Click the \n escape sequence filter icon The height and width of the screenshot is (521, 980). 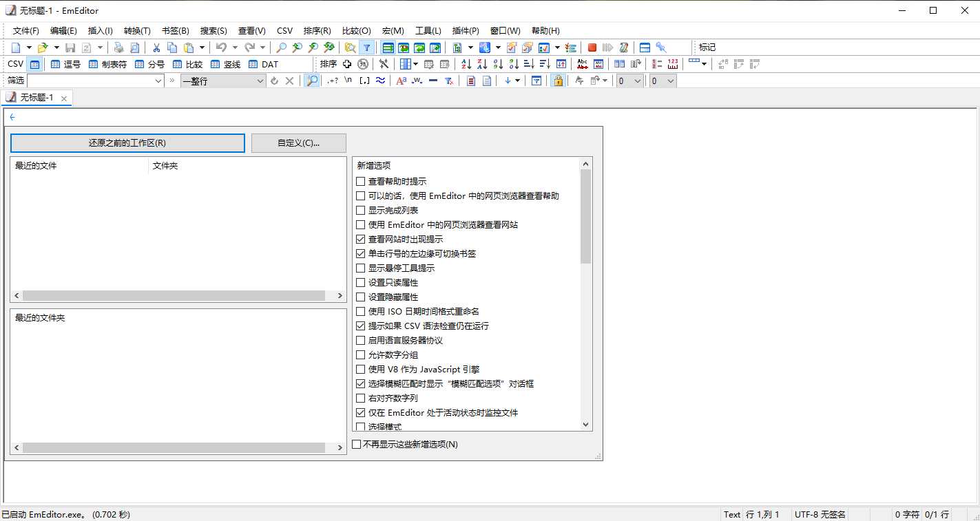coord(348,81)
